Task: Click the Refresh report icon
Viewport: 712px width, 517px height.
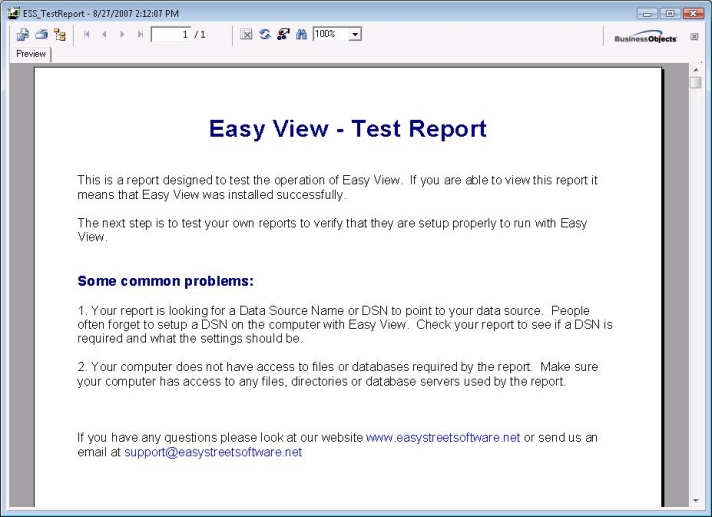Action: tap(265, 34)
